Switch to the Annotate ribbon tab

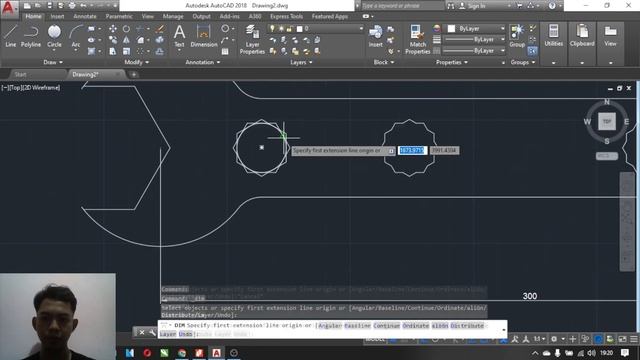click(x=85, y=16)
